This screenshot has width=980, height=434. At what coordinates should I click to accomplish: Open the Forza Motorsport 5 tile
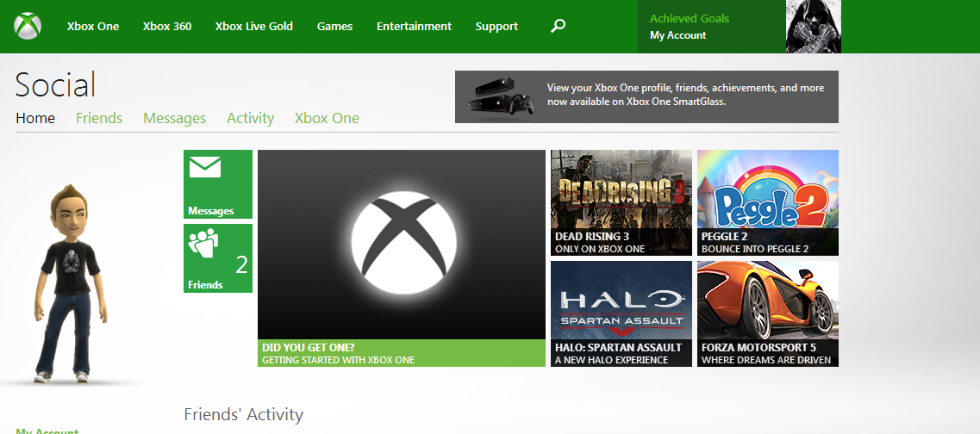(x=768, y=313)
